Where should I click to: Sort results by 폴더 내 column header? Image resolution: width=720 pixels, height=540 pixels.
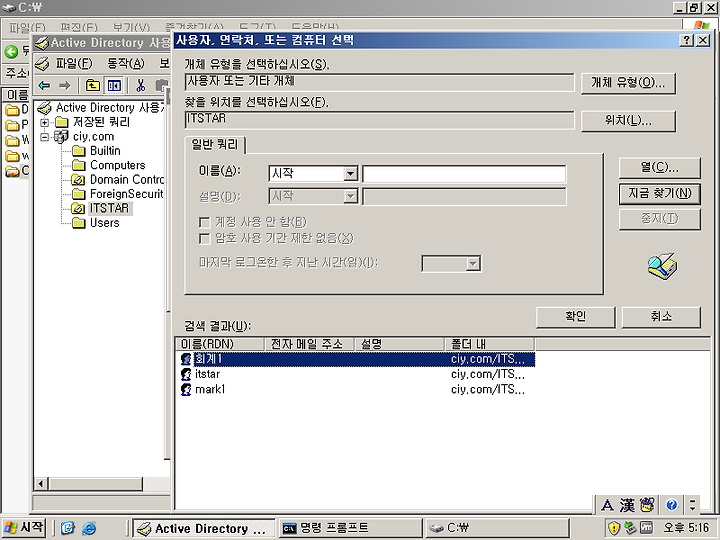(489, 344)
